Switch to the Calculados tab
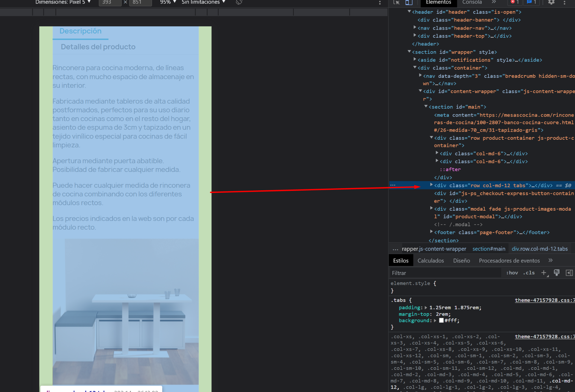This screenshot has height=392, width=575. (x=431, y=261)
